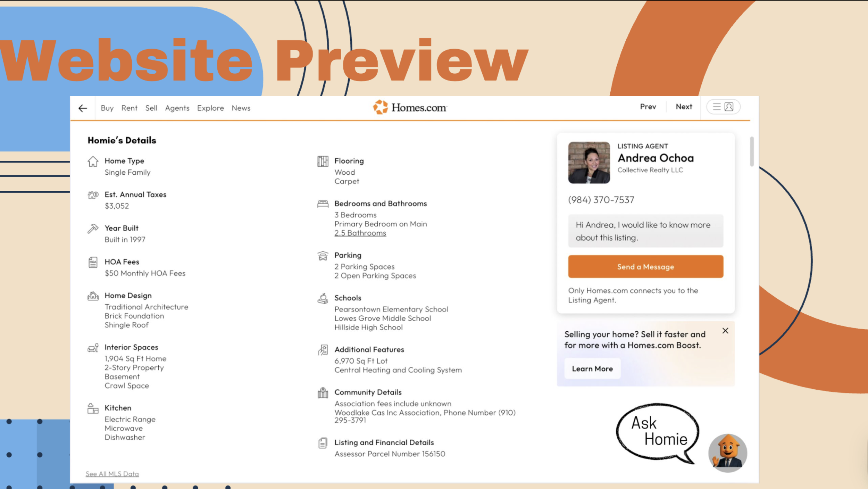
Task: Open the Sell menu
Action: [151, 108]
